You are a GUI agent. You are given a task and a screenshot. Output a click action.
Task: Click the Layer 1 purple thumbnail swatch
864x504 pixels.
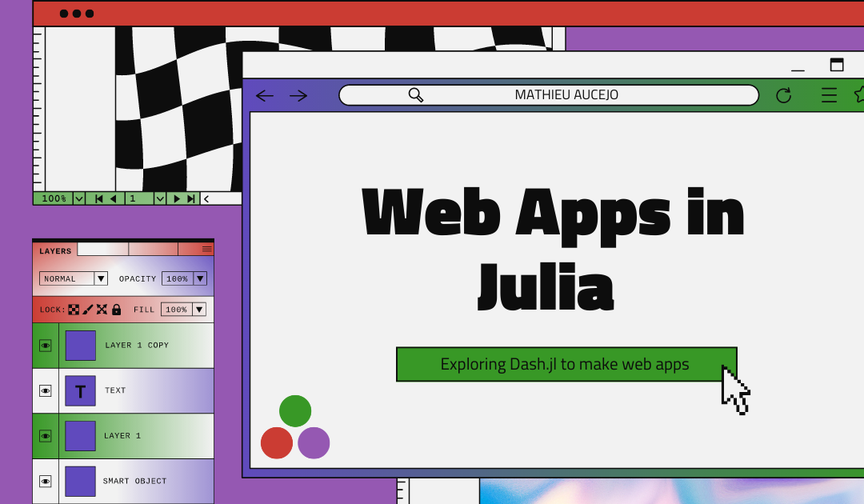tap(80, 436)
